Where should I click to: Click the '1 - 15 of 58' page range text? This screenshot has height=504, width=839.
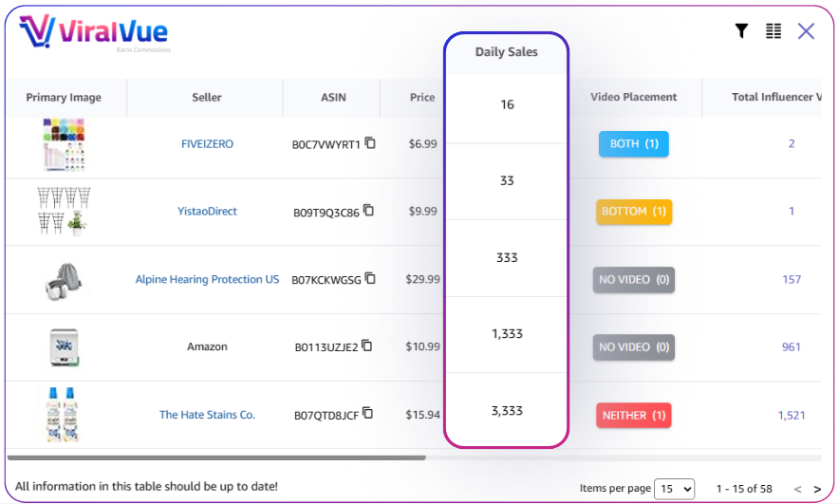click(x=744, y=489)
